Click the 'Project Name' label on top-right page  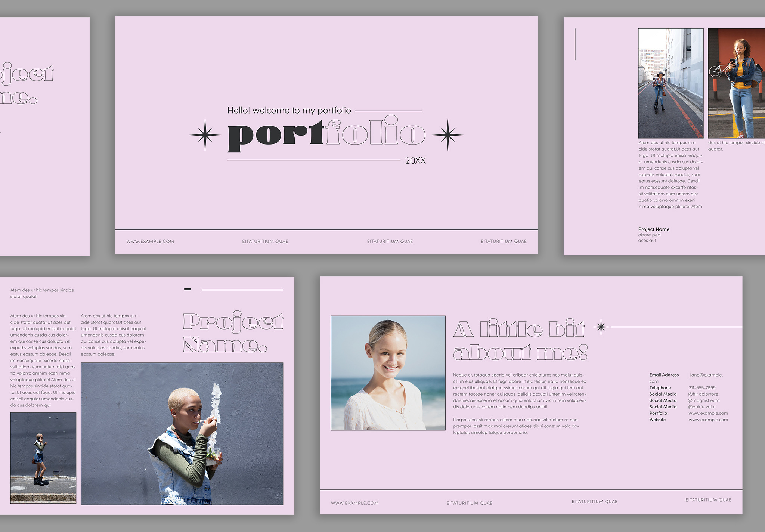654,229
